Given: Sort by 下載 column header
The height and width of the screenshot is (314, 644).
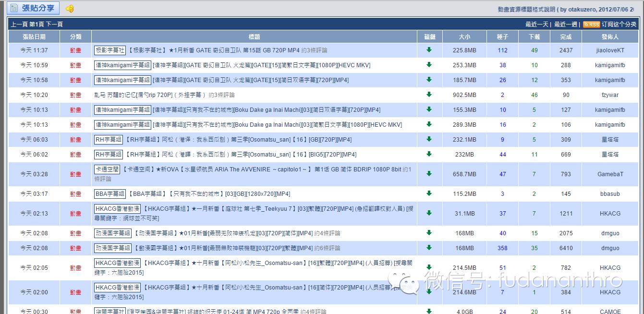Looking at the screenshot, I should (535, 36).
